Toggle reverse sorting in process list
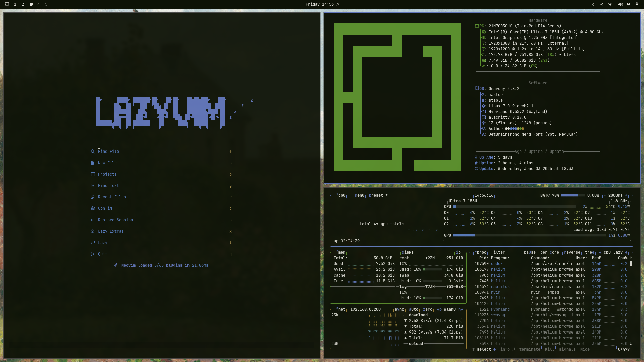Viewport: 644px width, 362px height. (x=572, y=252)
